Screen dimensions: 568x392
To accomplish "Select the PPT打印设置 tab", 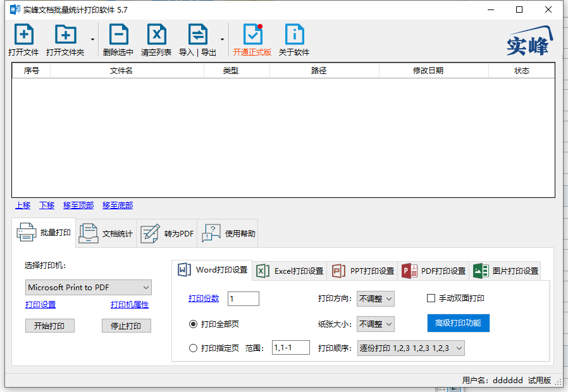I will tap(362, 271).
